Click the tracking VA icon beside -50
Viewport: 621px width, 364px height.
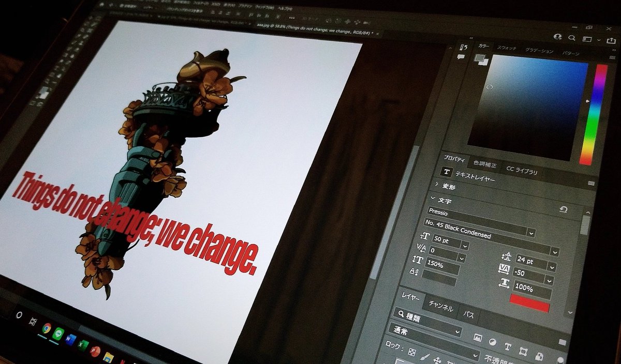point(504,268)
